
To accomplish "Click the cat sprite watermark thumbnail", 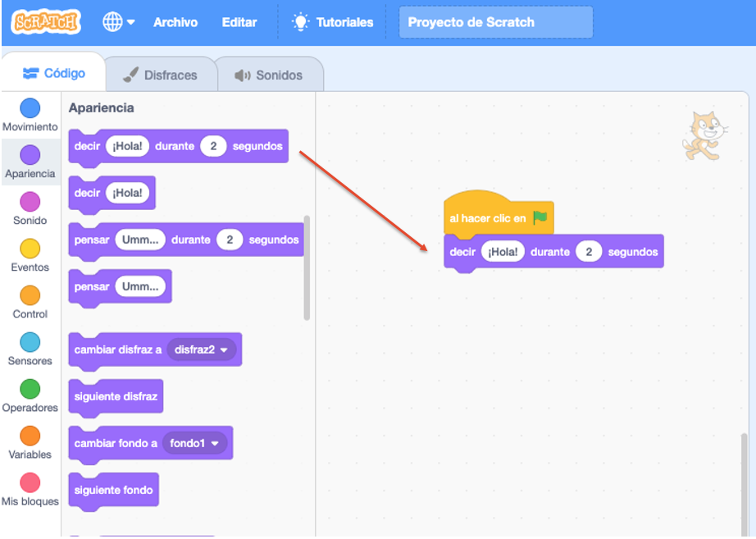I will [x=705, y=135].
